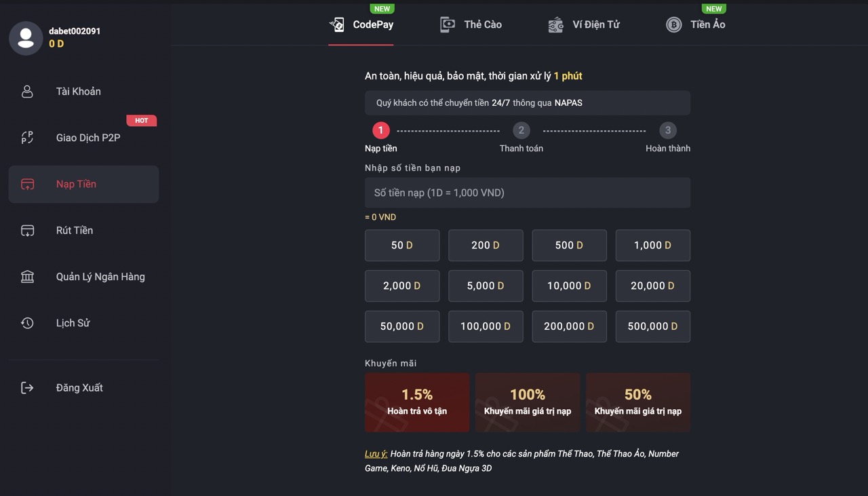The height and width of the screenshot is (496, 868).
Task: Click the Ví Điện Tử wallet icon
Action: click(555, 25)
